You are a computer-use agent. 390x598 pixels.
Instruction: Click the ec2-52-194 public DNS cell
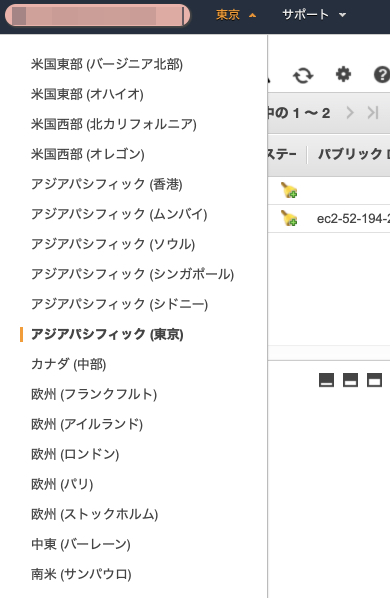pos(353,219)
